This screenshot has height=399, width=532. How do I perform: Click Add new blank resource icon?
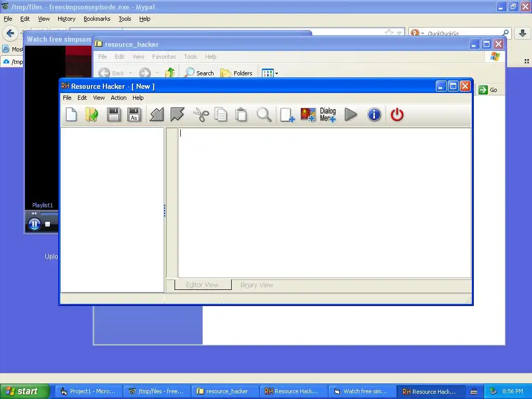point(287,115)
